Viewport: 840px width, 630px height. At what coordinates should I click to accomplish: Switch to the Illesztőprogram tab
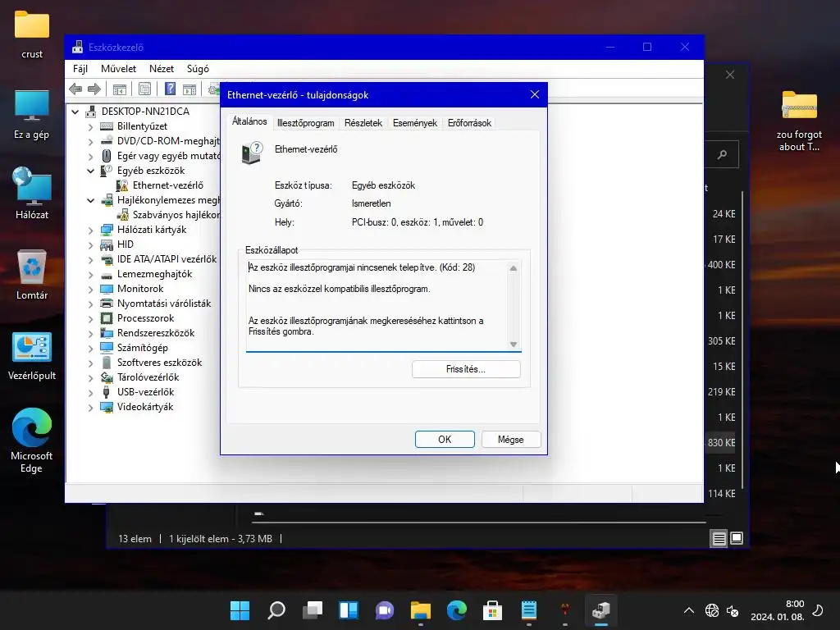305,123
